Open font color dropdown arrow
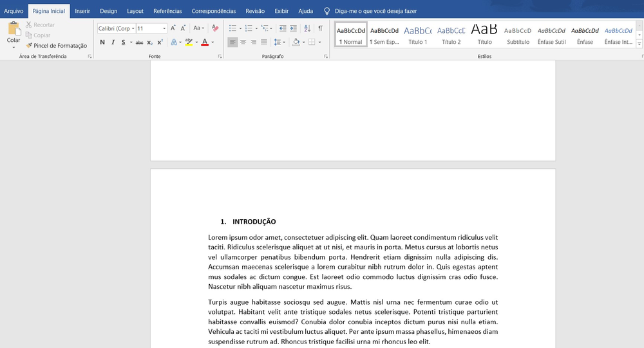The width and height of the screenshot is (644, 348). pyautogui.click(x=213, y=43)
